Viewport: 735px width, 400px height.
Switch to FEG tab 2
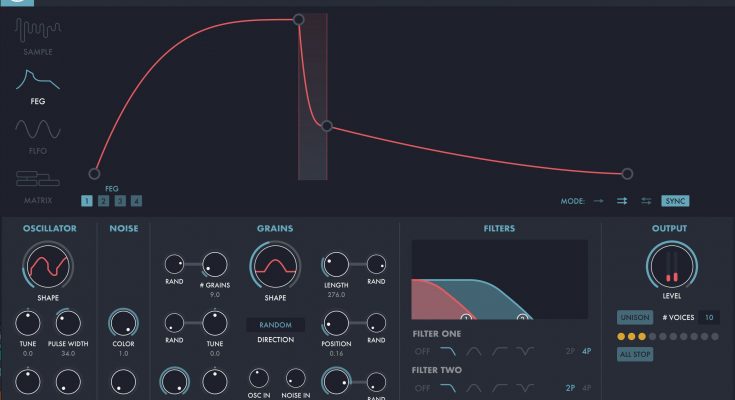[103, 201]
